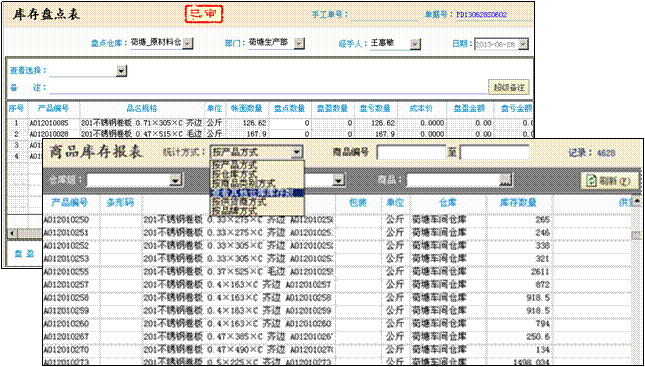Image resolution: width=645 pixels, height=367 pixels.
Task: Click the 帐面数量 column header
Action: (246, 108)
